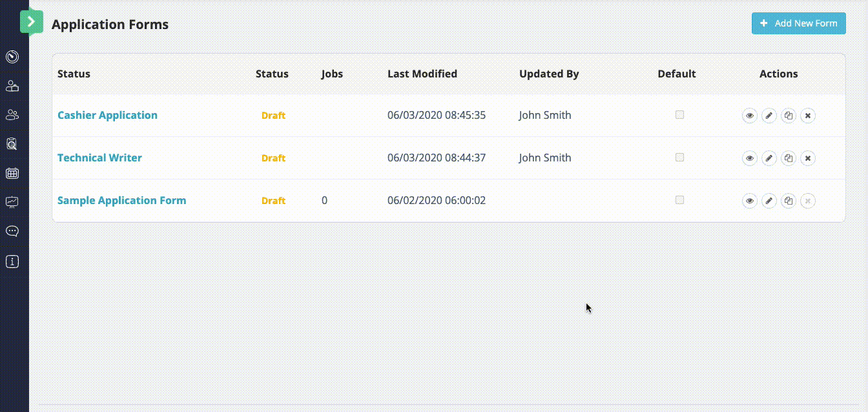This screenshot has width=868, height=412.
Task: Open the dashboard gauge icon in sidebar
Action: click(12, 57)
